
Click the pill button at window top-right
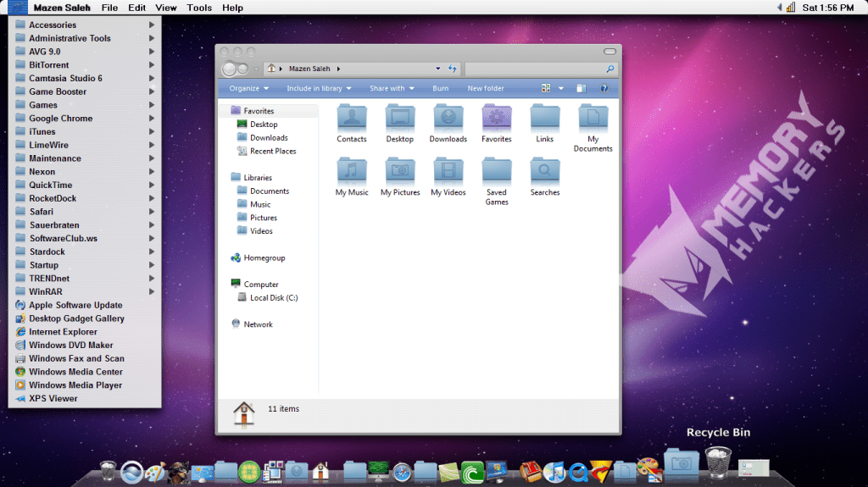pyautogui.click(x=609, y=52)
